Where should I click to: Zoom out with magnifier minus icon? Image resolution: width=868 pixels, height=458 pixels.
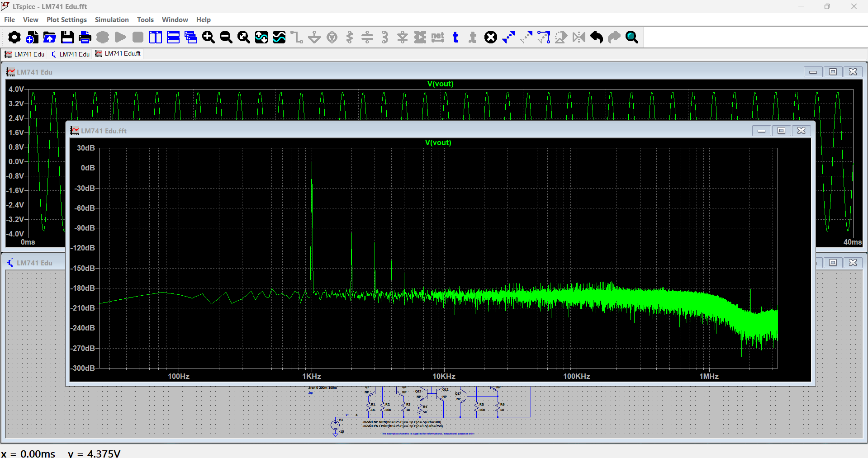click(226, 37)
